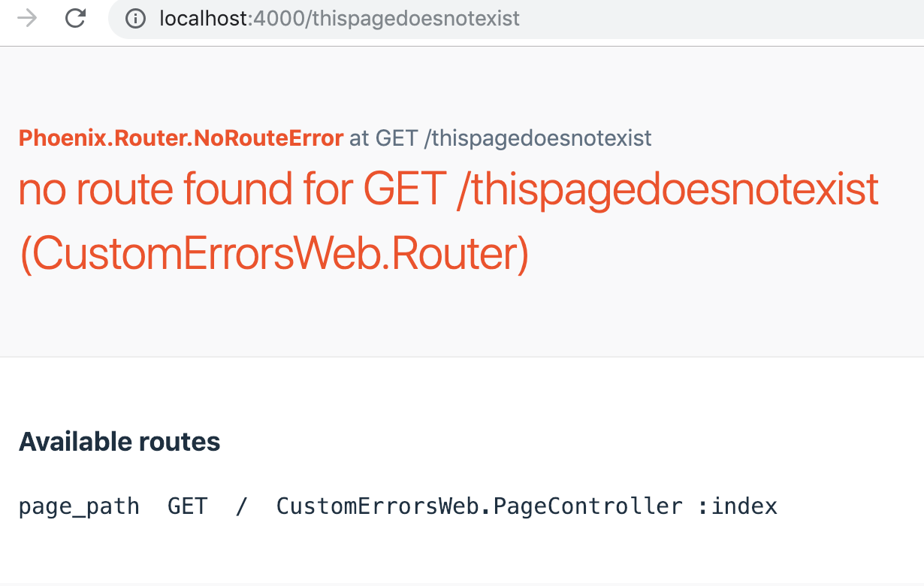The height and width of the screenshot is (586, 924).
Task: Select the page_path route helper name
Action: pos(79,507)
